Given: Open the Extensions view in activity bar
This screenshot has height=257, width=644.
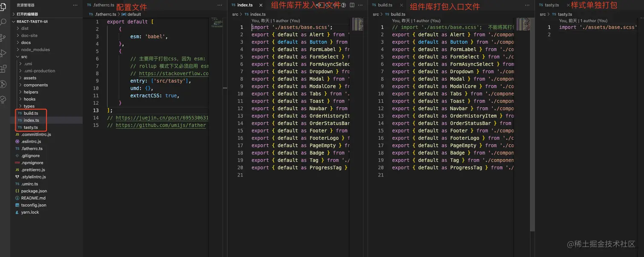Looking at the screenshot, I should click(3, 69).
